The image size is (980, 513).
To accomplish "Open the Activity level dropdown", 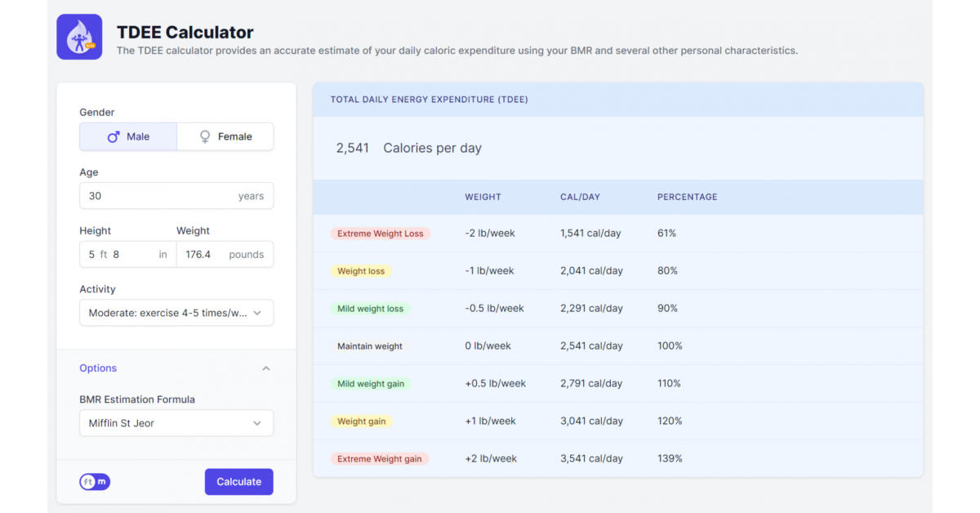I will tap(176, 313).
